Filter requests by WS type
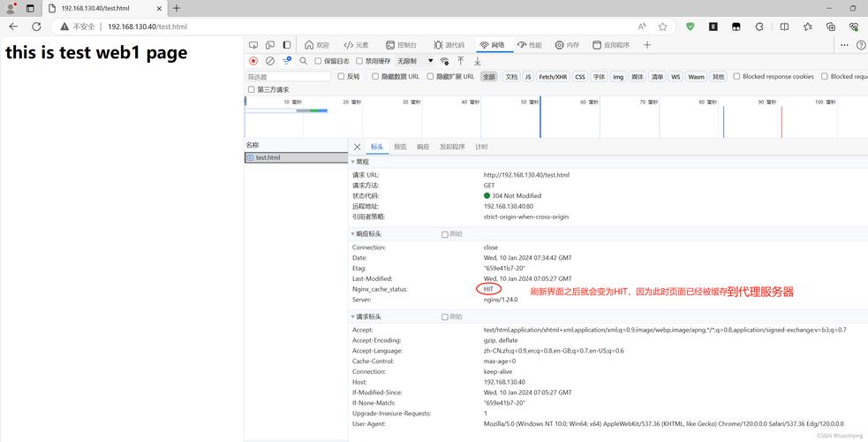The image size is (868, 442). point(676,77)
